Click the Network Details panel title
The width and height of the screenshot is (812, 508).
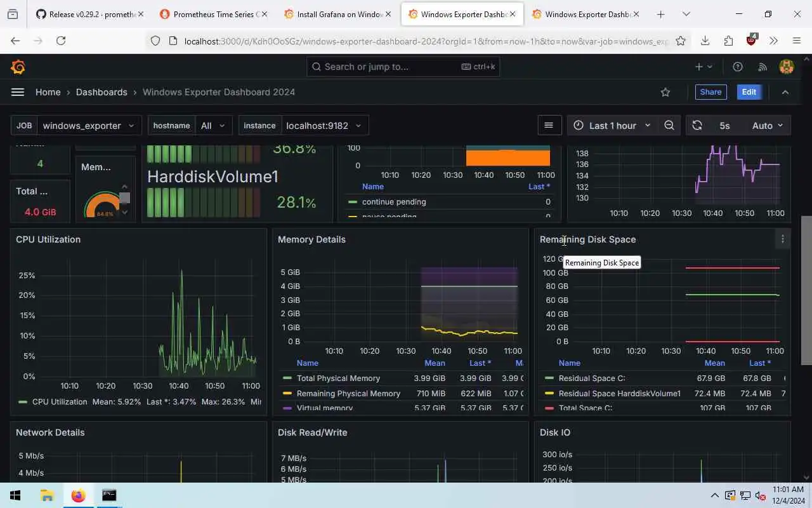pos(50,432)
